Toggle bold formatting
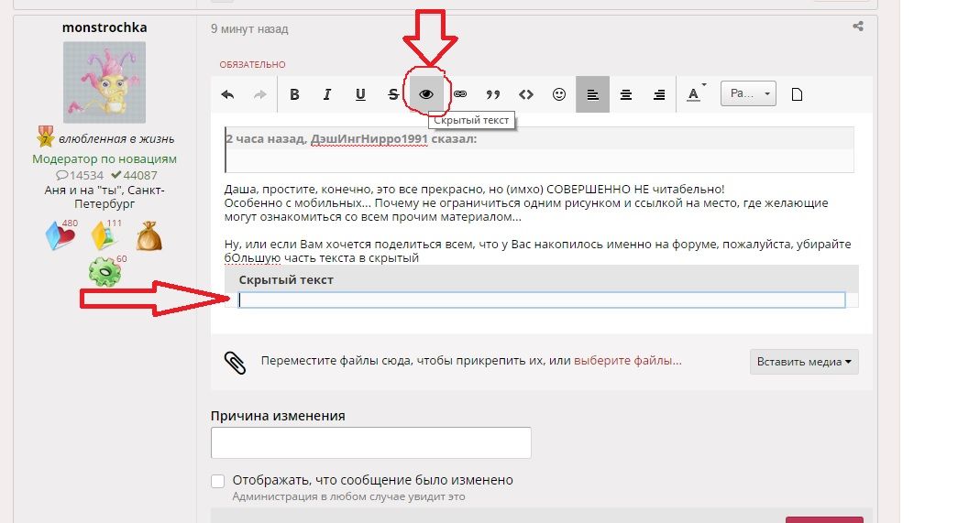The height and width of the screenshot is (523, 980). pos(294,94)
